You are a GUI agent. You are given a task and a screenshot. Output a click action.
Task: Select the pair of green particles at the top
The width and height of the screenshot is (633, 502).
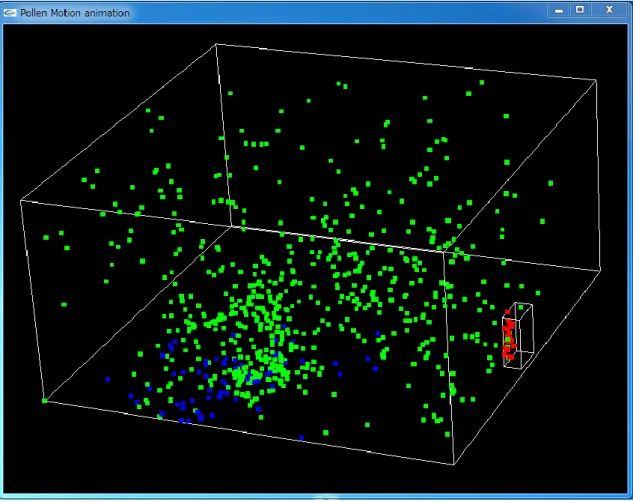click(342, 85)
